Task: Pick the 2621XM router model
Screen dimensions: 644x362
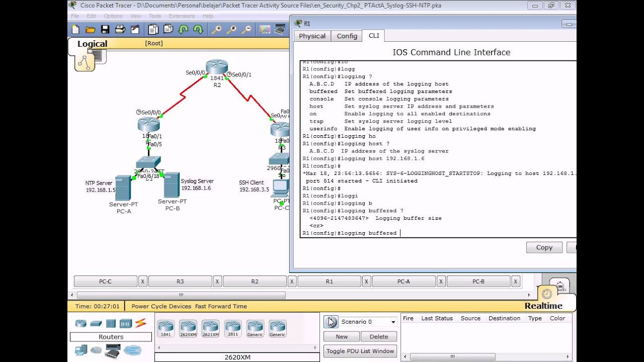Action: click(210, 329)
